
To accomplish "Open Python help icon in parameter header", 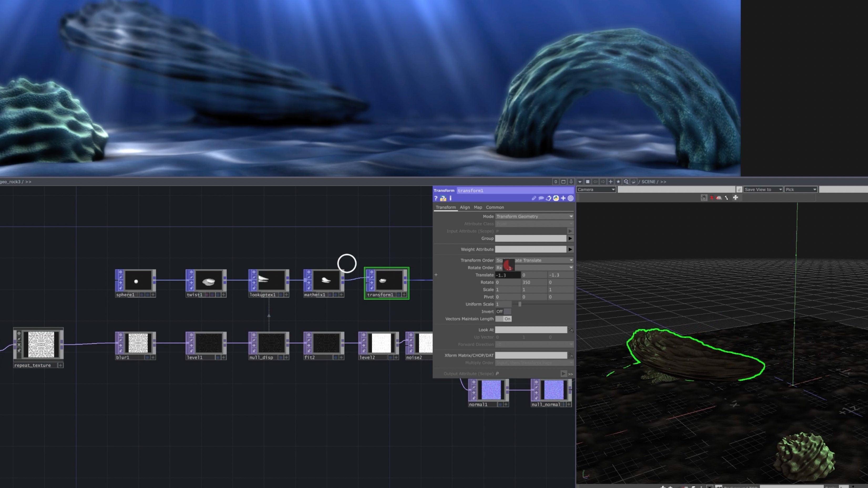I will 443,198.
